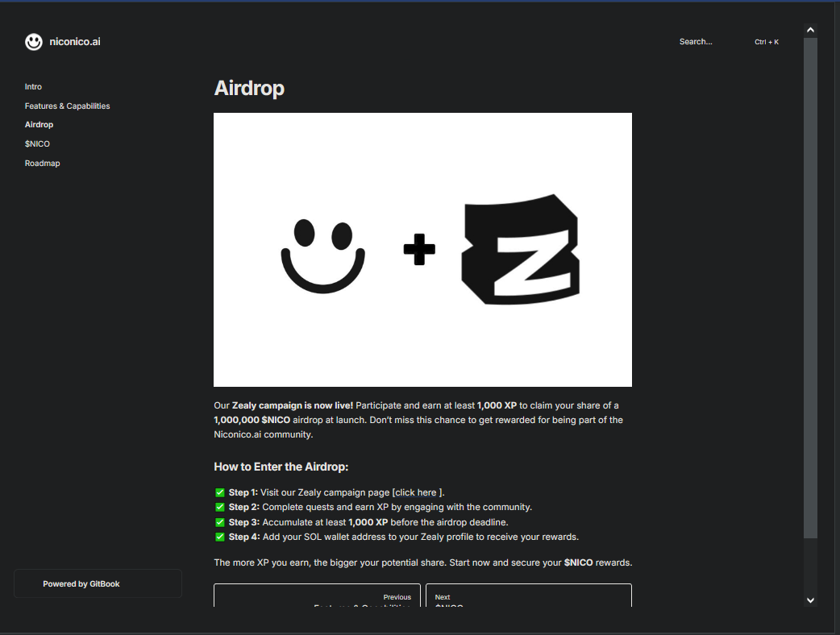Image resolution: width=840 pixels, height=635 pixels.
Task: Select the Airdrop sidebar item
Action: (40, 125)
